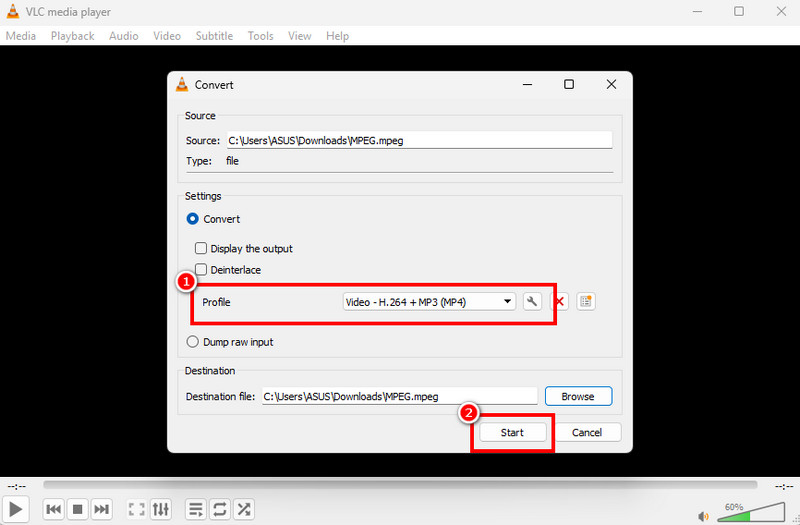This screenshot has width=800, height=525.
Task: Edit selected profile with wrench icon
Action: [532, 302]
